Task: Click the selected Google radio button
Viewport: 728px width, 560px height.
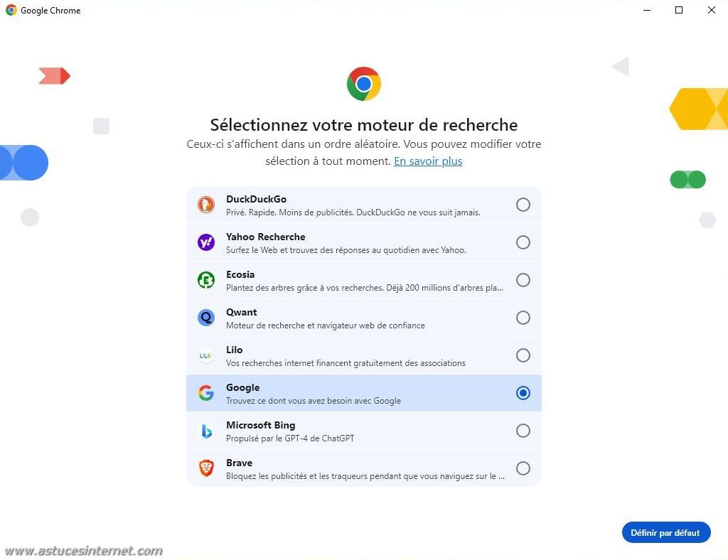Action: tap(523, 393)
